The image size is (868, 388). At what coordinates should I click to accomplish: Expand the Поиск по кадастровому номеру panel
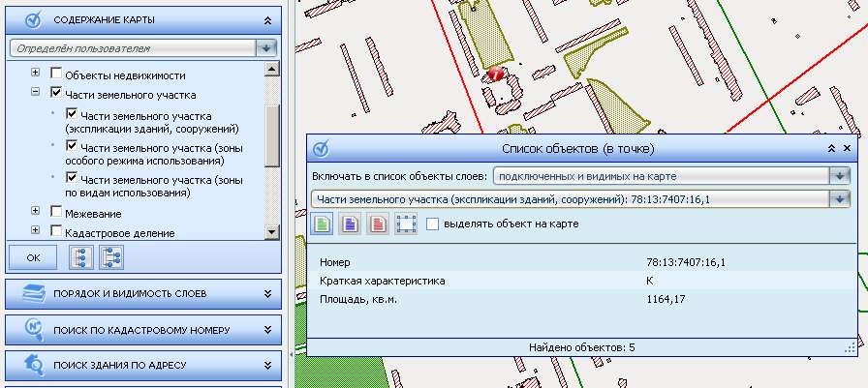[268, 330]
